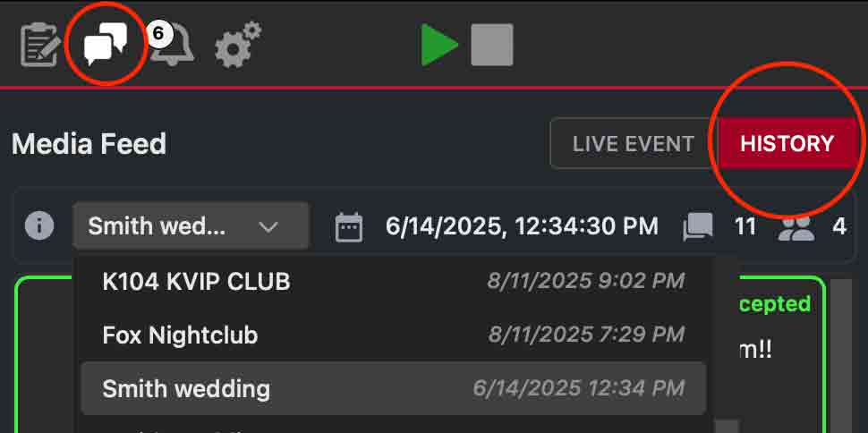The image size is (868, 433).
Task: Switch to the Live Event view
Action: click(634, 143)
